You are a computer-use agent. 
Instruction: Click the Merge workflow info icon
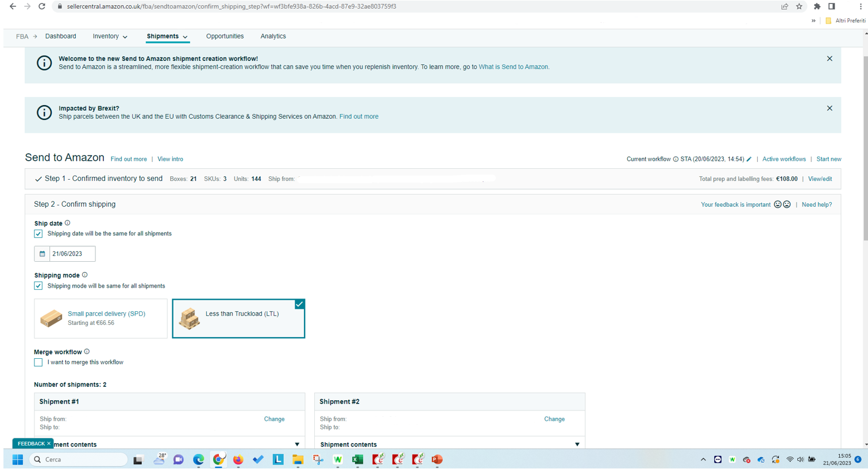[x=87, y=351]
